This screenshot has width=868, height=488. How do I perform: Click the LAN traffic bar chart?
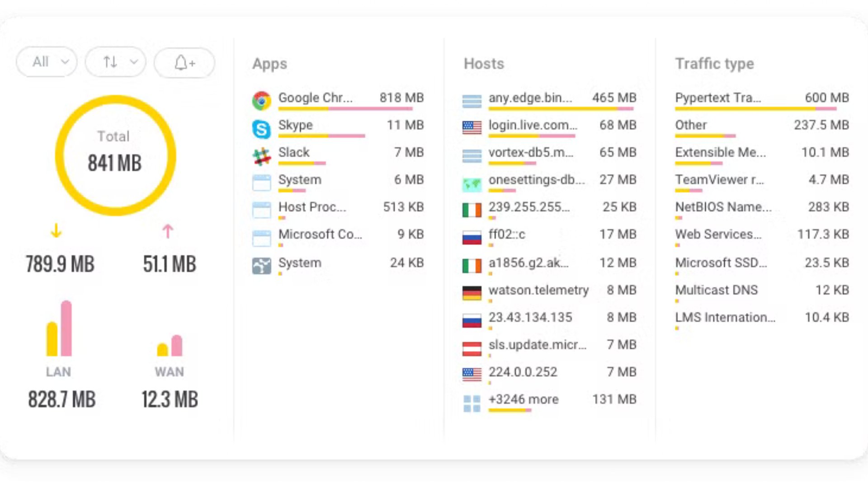click(x=59, y=329)
